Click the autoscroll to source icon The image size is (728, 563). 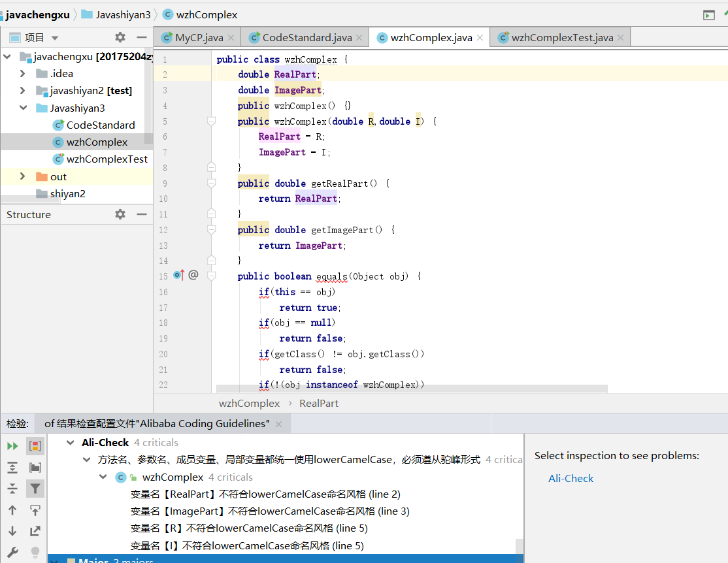[35, 510]
